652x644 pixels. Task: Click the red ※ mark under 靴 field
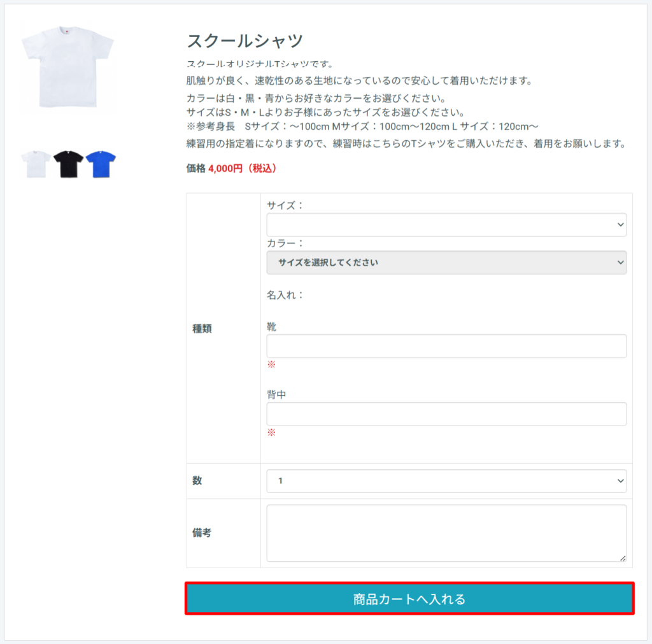[x=271, y=364]
